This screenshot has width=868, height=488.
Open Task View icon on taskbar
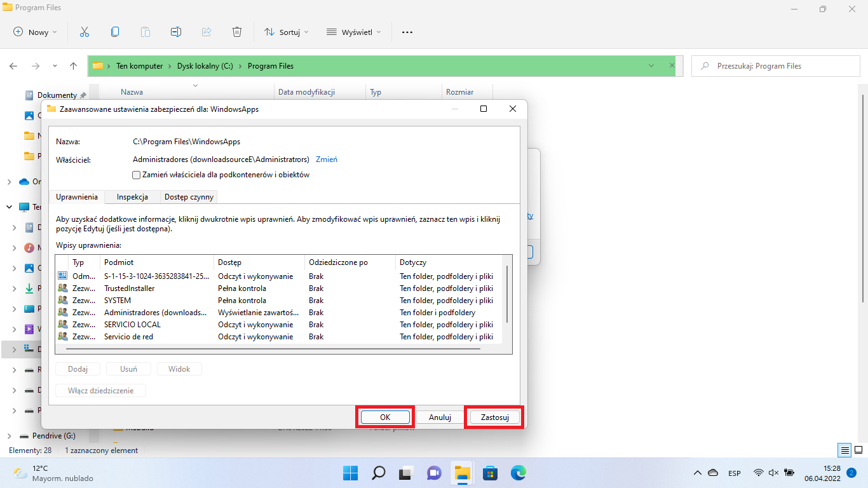(406, 473)
